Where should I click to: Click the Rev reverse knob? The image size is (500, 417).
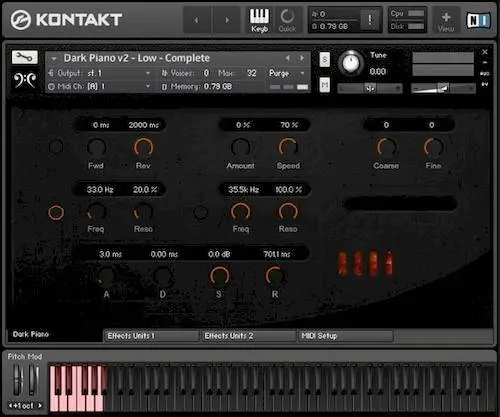(x=143, y=147)
